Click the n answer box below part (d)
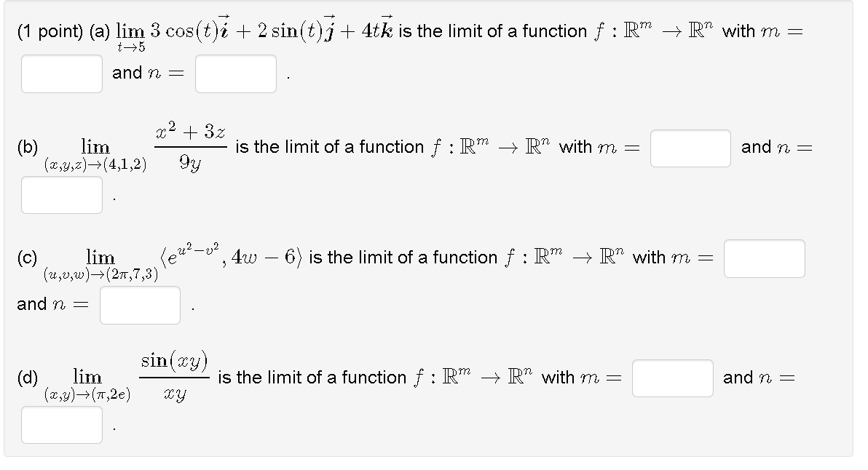 [61, 425]
